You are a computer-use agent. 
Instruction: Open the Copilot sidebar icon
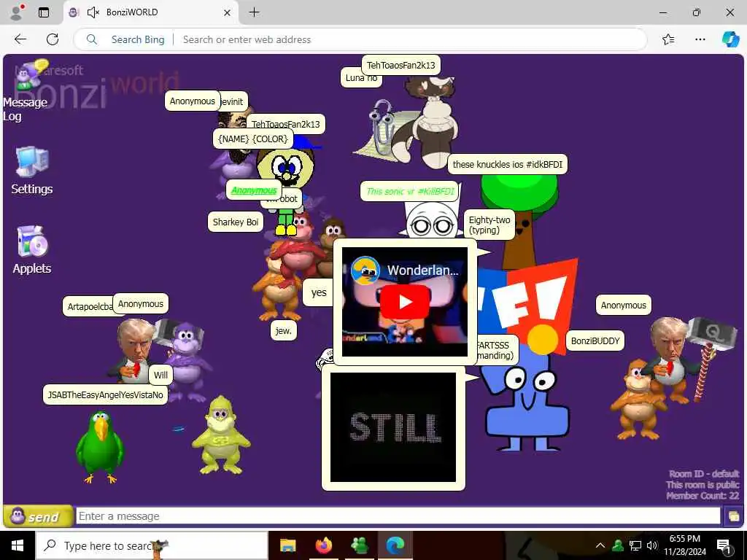730,39
